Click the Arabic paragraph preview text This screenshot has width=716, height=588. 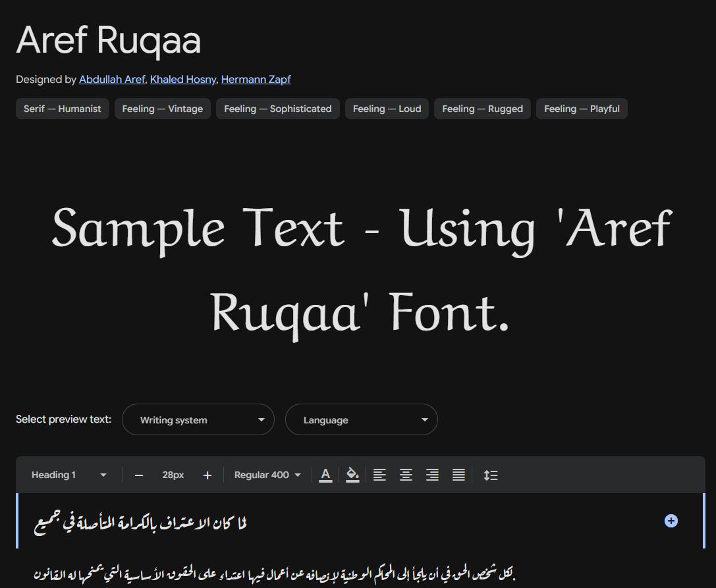(x=275, y=574)
